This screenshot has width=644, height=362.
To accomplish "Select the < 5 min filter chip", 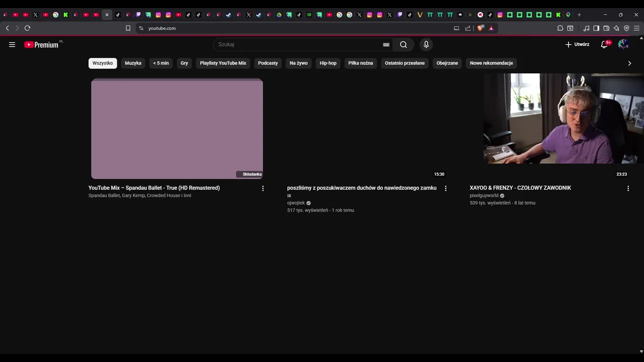I will point(161,63).
